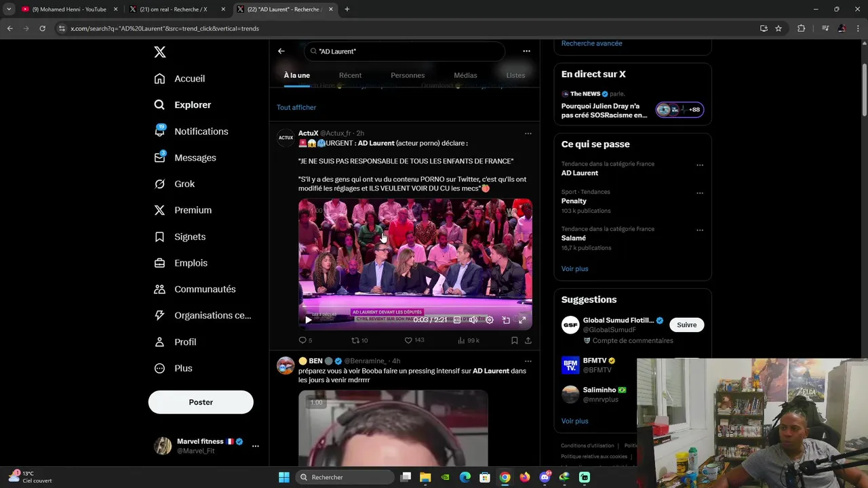Switch to the Personnes tab

408,75
